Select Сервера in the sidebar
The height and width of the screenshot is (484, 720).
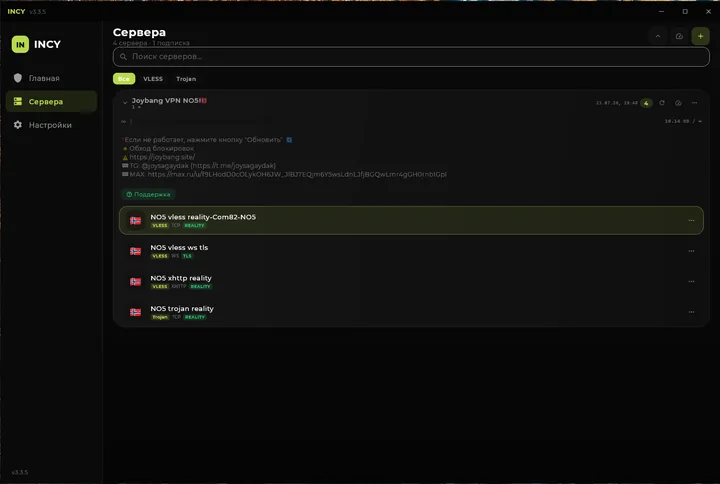point(51,101)
